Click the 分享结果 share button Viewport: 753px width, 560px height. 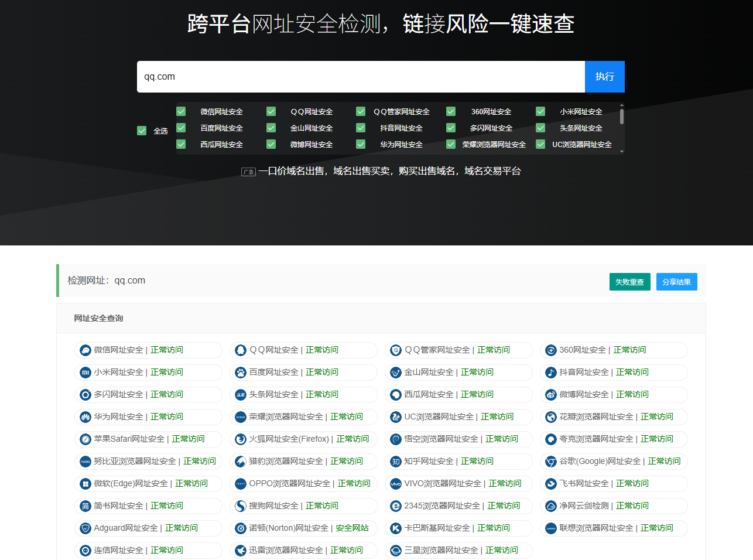[677, 282]
